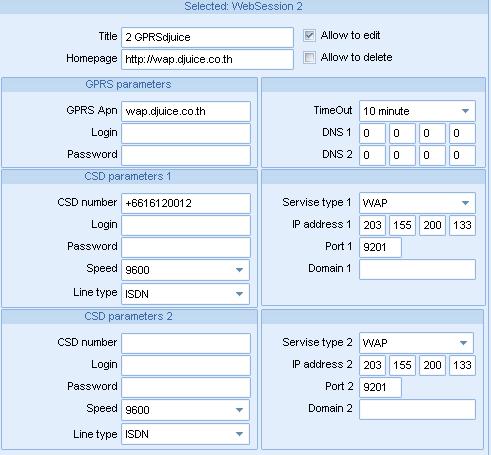Image resolution: width=491 pixels, height=455 pixels.
Task: Click last octet of IP address 2
Action: point(462,365)
